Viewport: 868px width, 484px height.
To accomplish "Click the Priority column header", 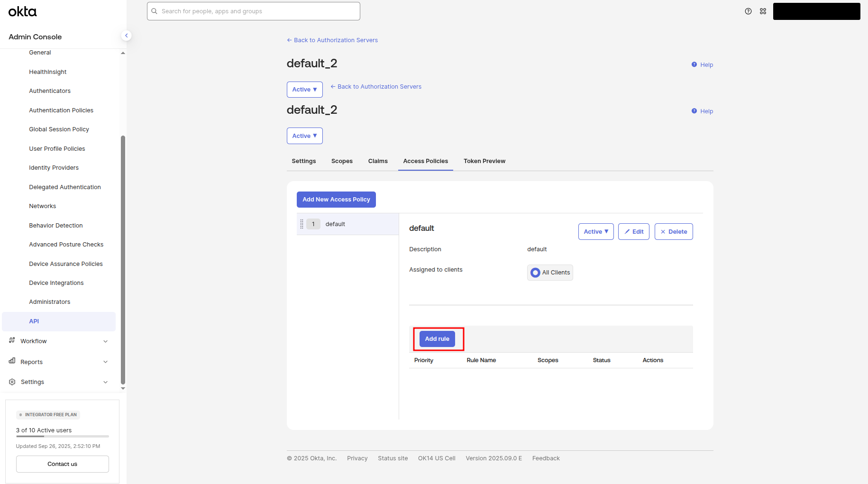I will [x=424, y=360].
